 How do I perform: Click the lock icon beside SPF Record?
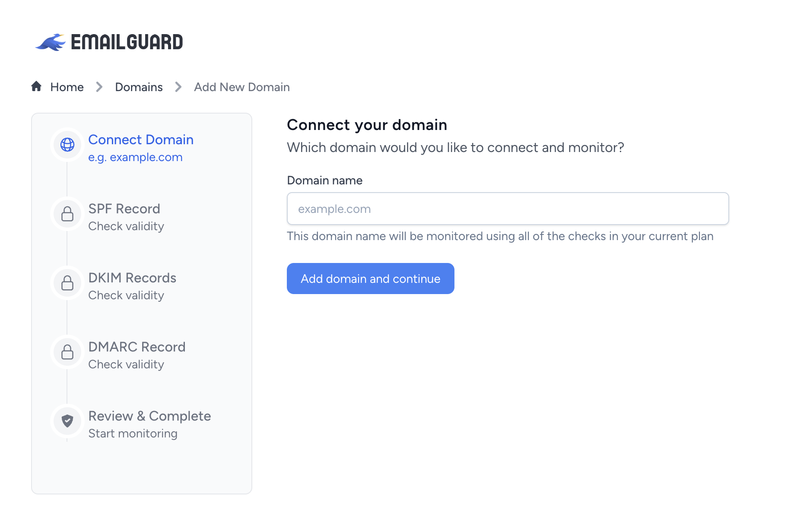tap(67, 214)
